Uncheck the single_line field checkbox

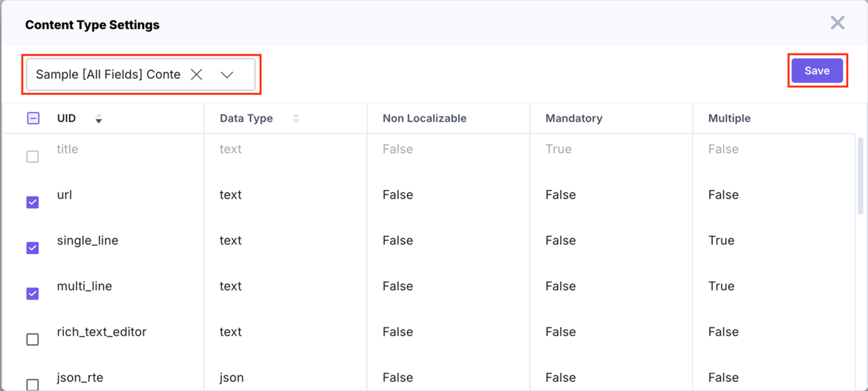pyautogui.click(x=32, y=248)
